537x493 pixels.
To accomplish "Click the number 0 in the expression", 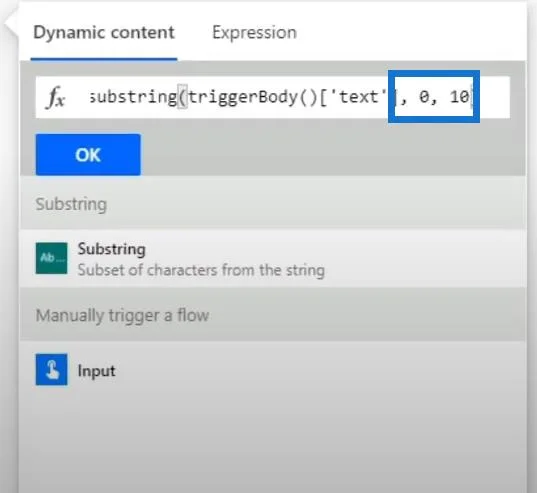I will coord(424,97).
